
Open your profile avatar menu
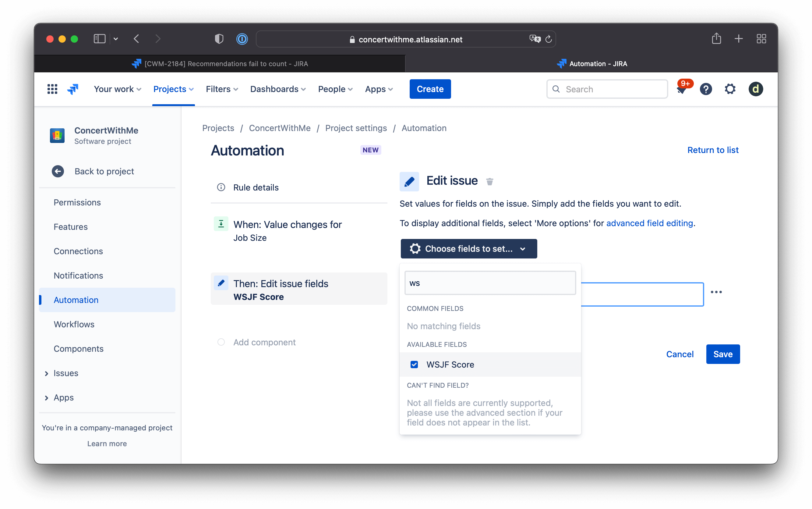(755, 89)
